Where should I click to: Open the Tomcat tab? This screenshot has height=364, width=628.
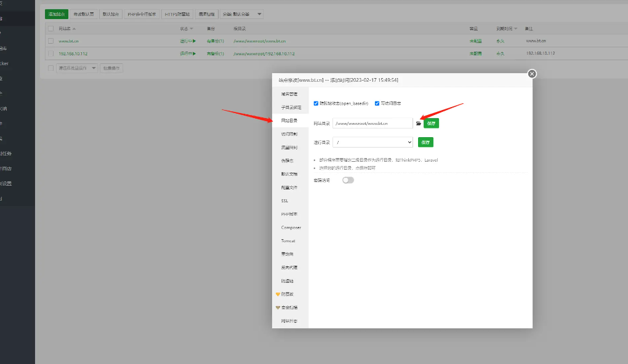pyautogui.click(x=289, y=241)
